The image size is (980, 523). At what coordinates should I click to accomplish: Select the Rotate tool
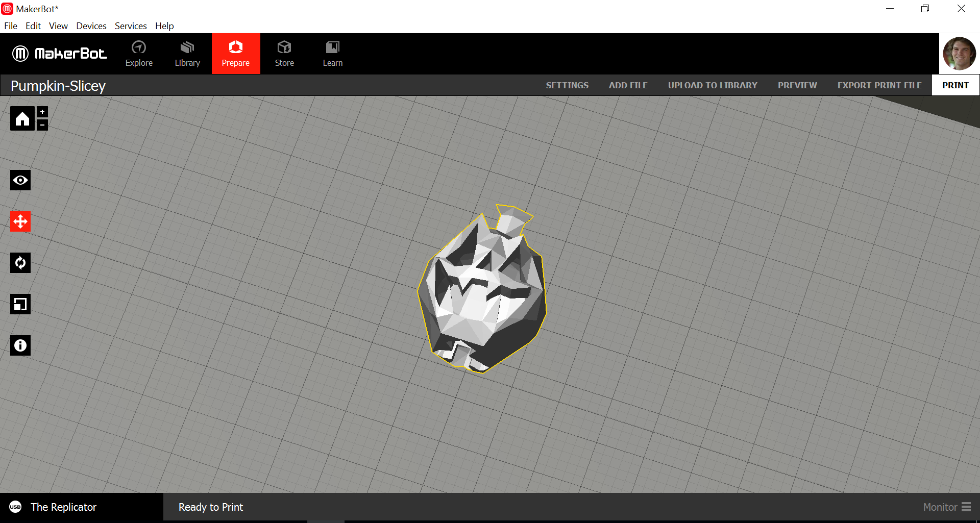point(20,263)
